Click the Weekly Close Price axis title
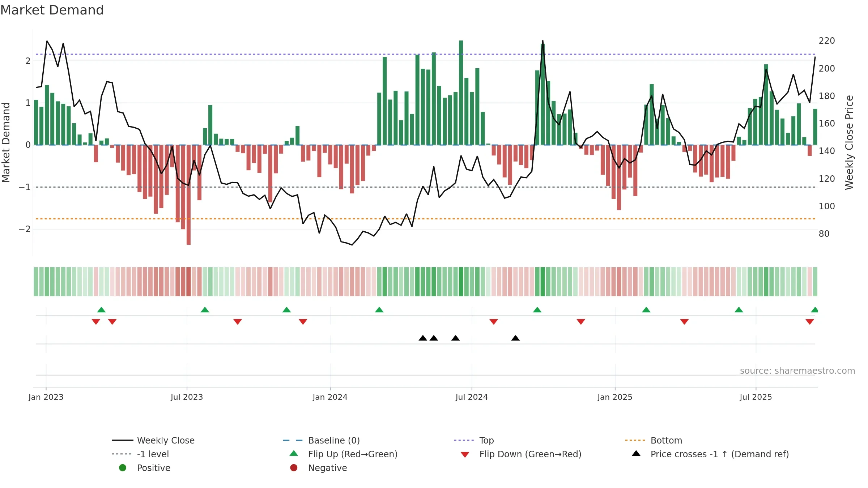The image size is (868, 488). click(849, 142)
